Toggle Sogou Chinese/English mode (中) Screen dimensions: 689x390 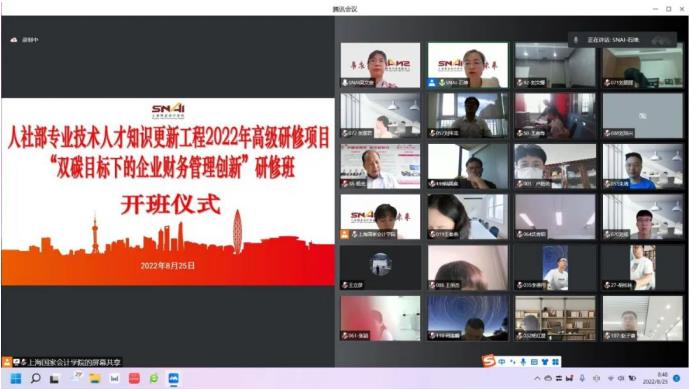pos(502,362)
